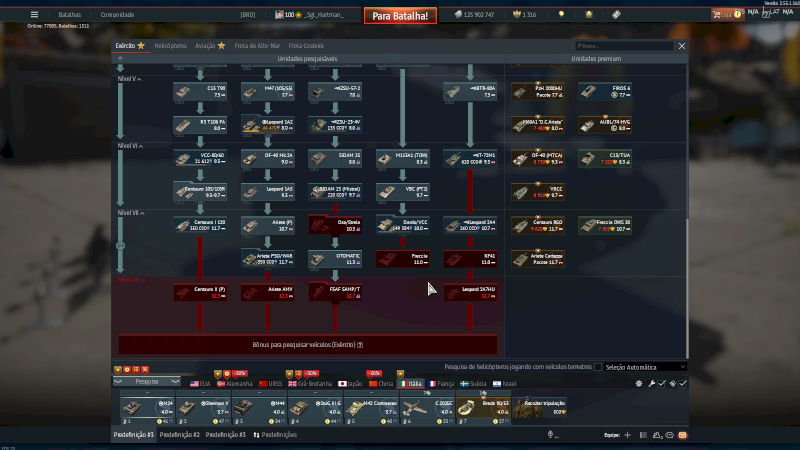Click the silver lions balance 125 902 747
Screen dimensions: 800x450
[x=474, y=15]
